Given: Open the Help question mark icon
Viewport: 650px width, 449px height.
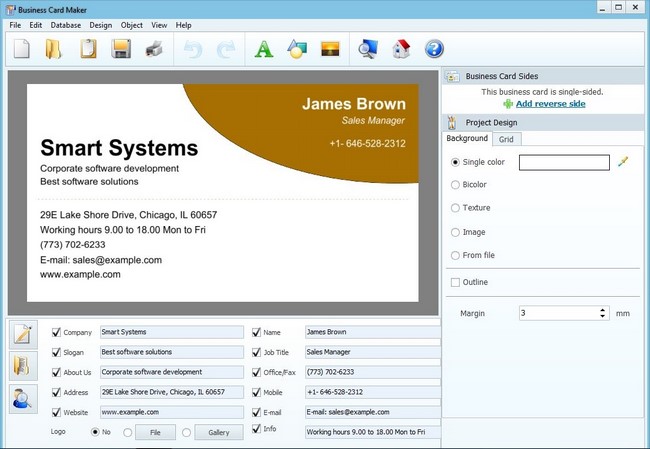Looking at the screenshot, I should 434,49.
